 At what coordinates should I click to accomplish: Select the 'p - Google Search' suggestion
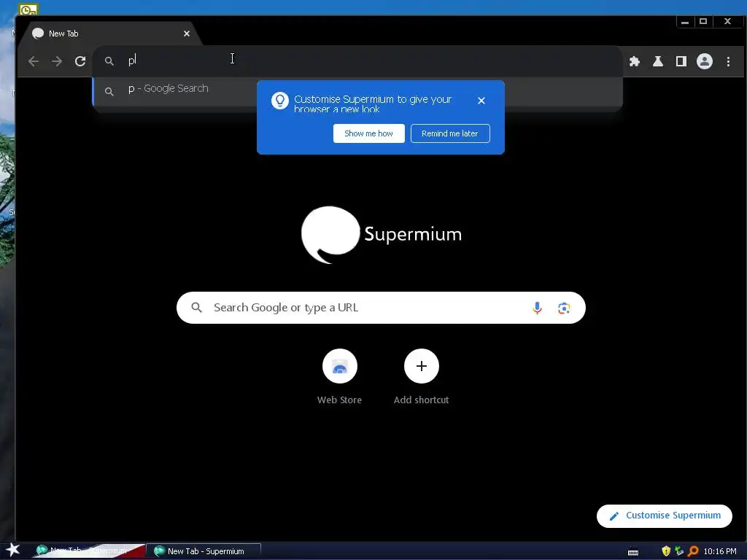[x=357, y=91]
